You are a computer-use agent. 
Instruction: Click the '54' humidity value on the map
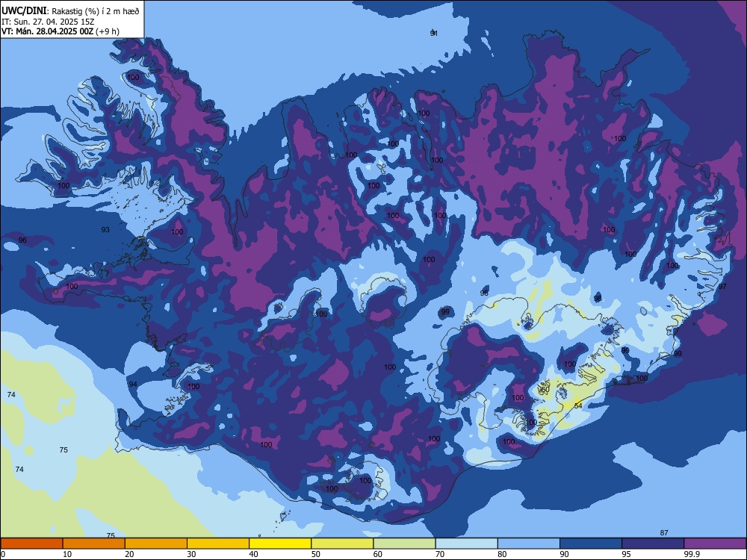pos(578,405)
